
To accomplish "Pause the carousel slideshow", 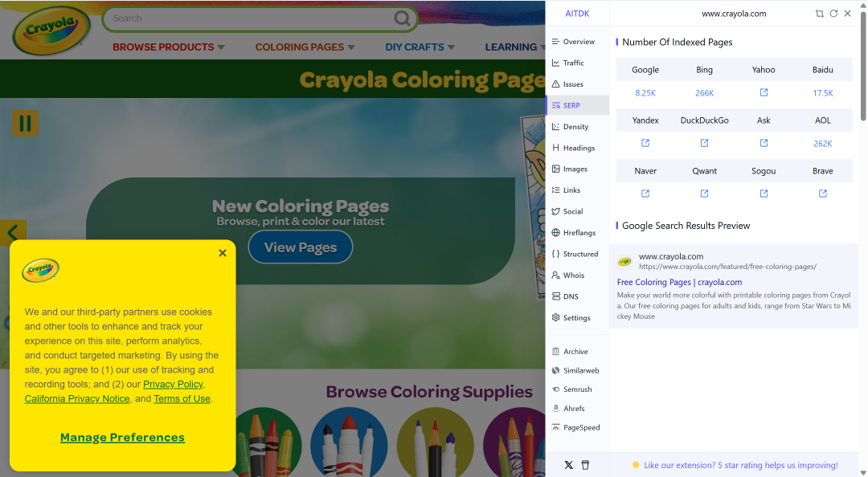I will pos(26,123).
